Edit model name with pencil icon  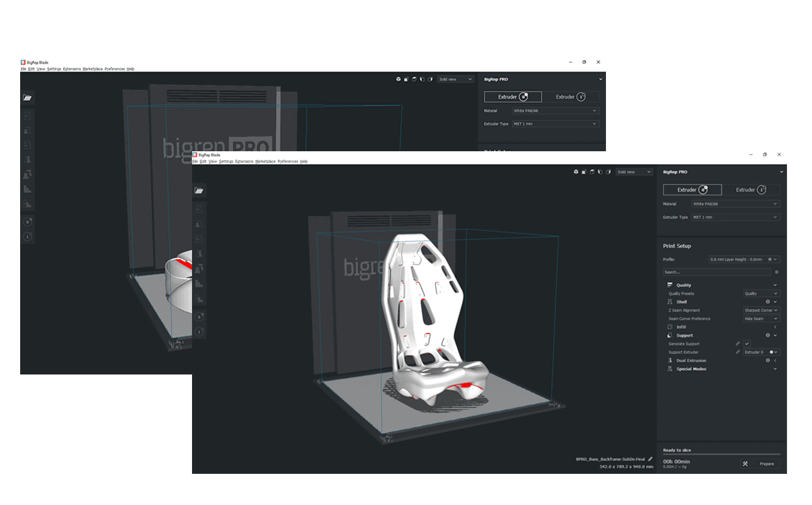pyautogui.click(x=650, y=459)
